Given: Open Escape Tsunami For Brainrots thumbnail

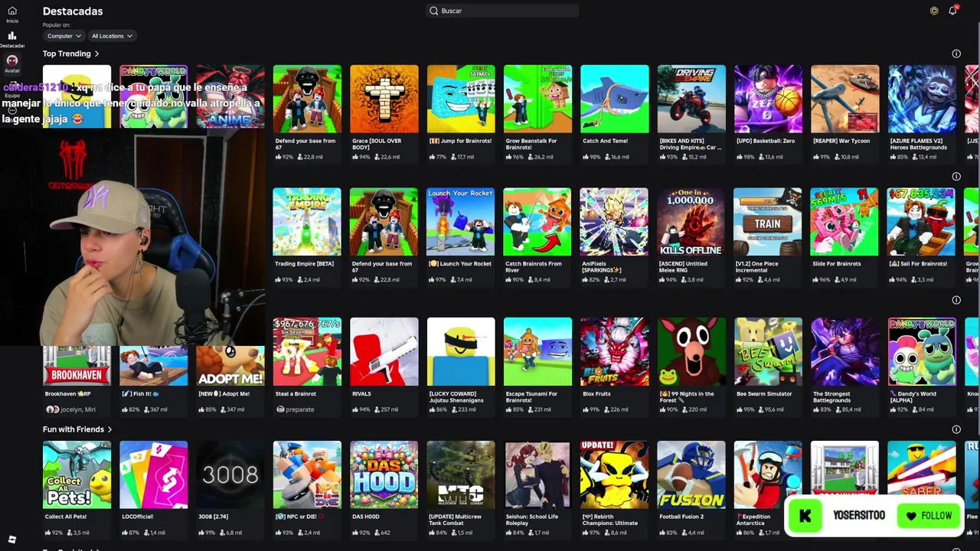Looking at the screenshot, I should [x=537, y=352].
